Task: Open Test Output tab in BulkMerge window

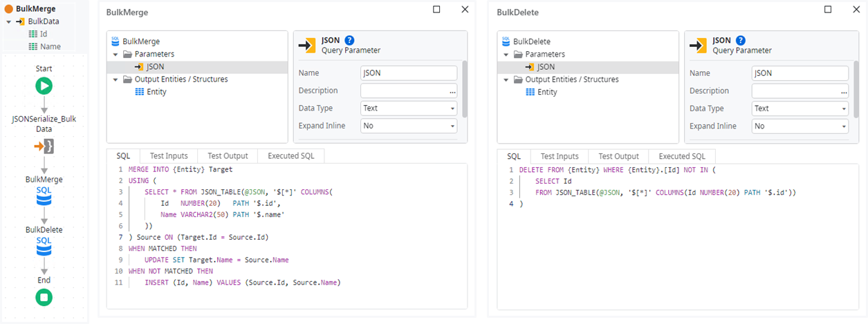Action: pyautogui.click(x=228, y=156)
